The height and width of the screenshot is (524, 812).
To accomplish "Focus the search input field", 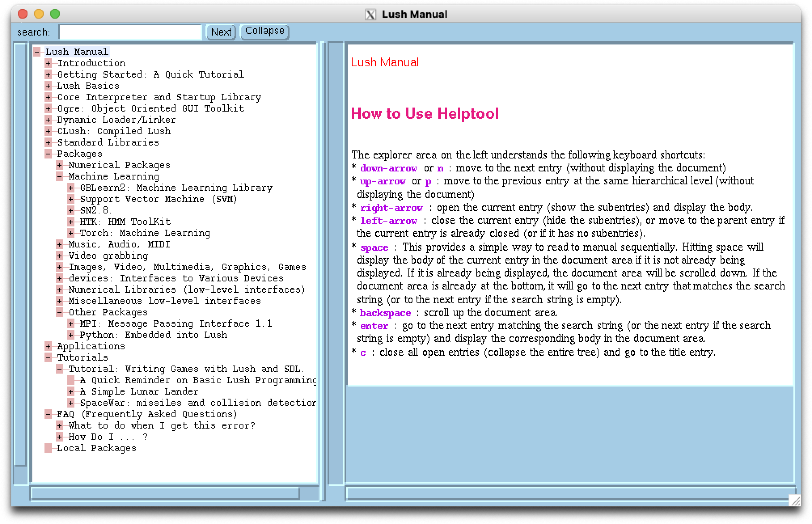I will point(130,32).
